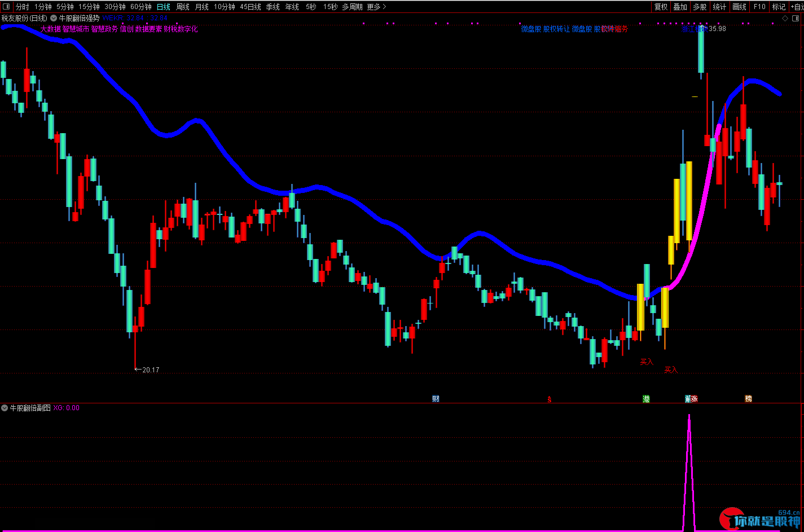This screenshot has width=804, height=532.
Task: Select the 15分钟 period tab
Action: (x=89, y=7)
